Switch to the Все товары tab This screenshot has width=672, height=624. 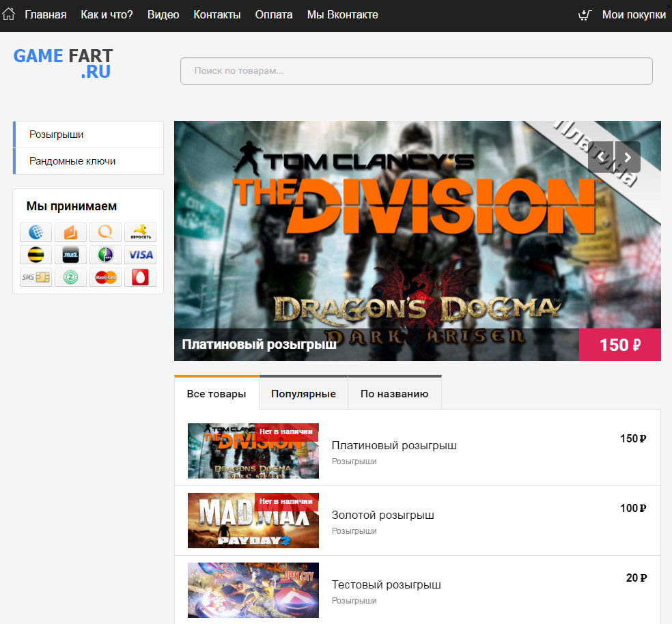(x=216, y=393)
